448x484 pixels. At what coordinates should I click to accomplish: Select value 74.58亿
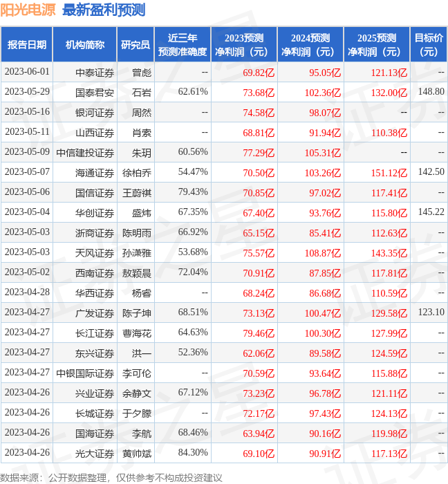259,113
